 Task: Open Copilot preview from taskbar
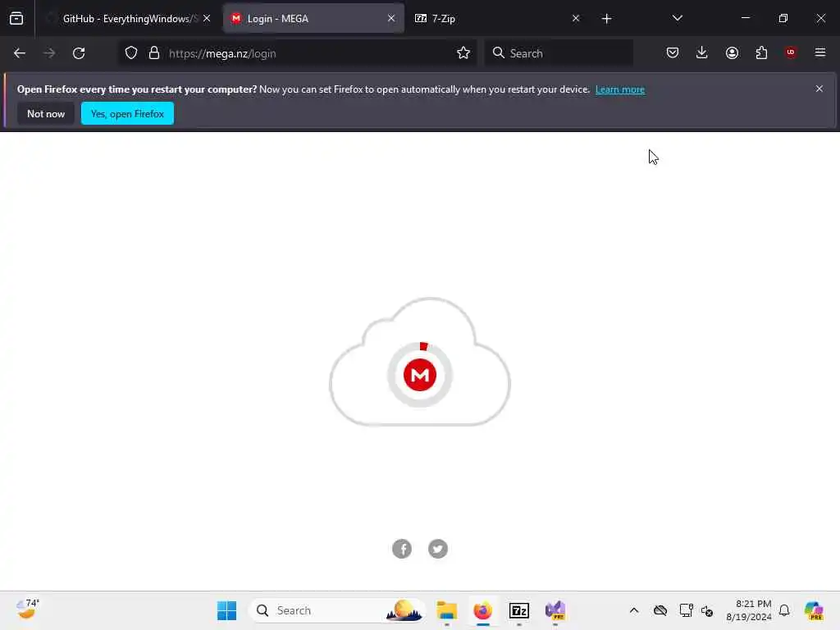[813, 610]
